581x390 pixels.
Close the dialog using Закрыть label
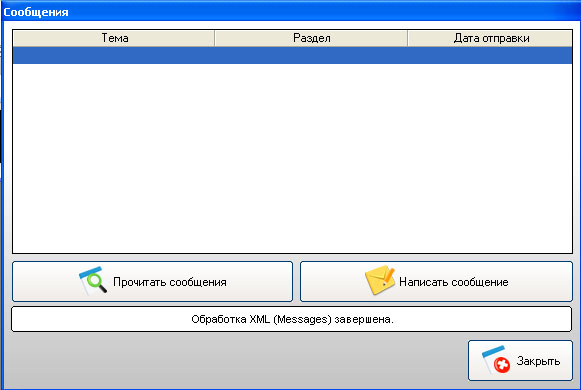click(538, 361)
